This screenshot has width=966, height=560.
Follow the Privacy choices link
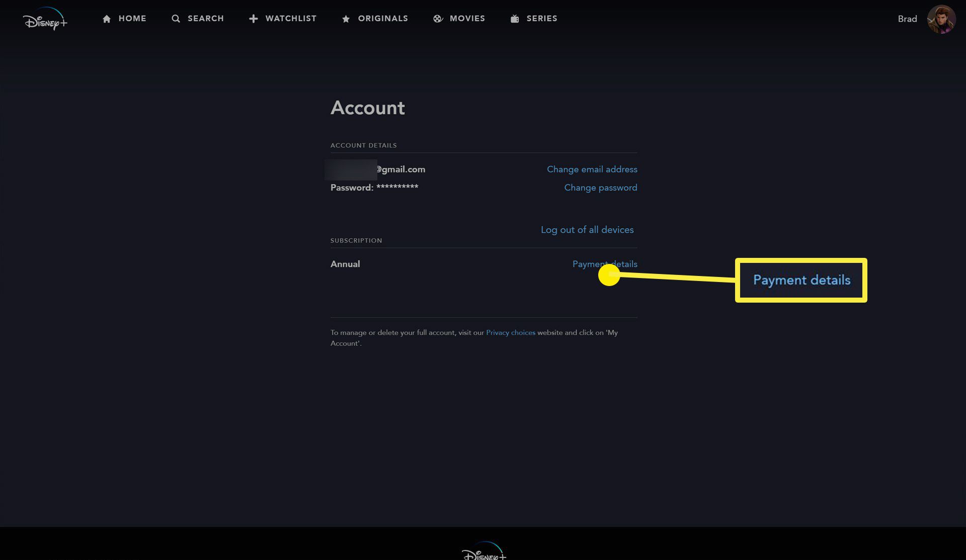point(511,333)
